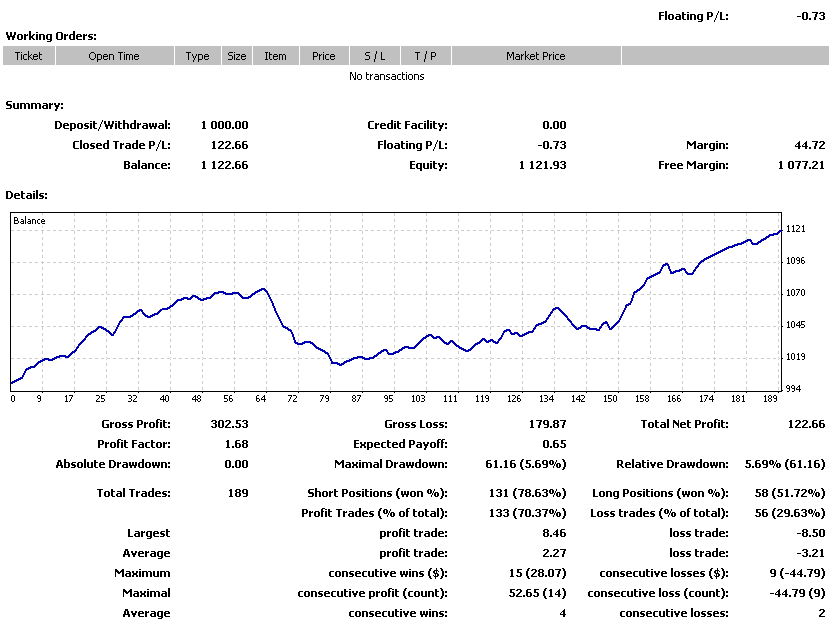Click the 994 axis label on chart
Image resolution: width=833 pixels, height=624 pixels.
coord(793,389)
